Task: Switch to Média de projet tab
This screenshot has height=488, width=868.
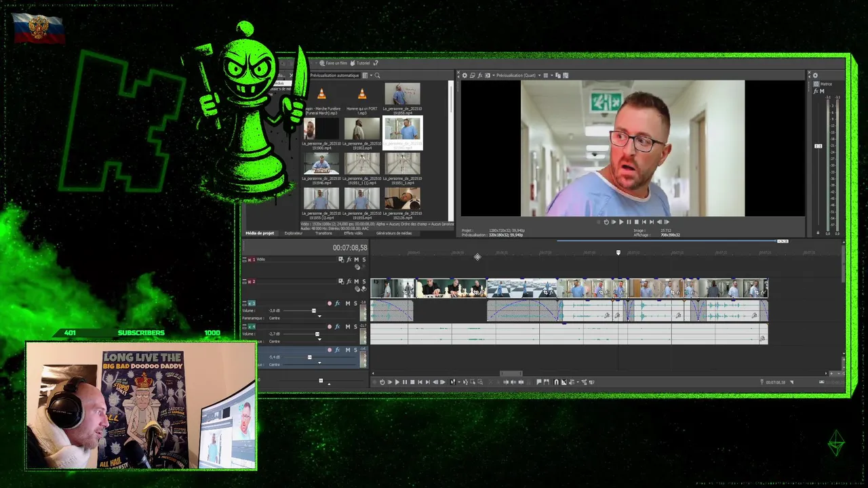Action: pyautogui.click(x=260, y=233)
